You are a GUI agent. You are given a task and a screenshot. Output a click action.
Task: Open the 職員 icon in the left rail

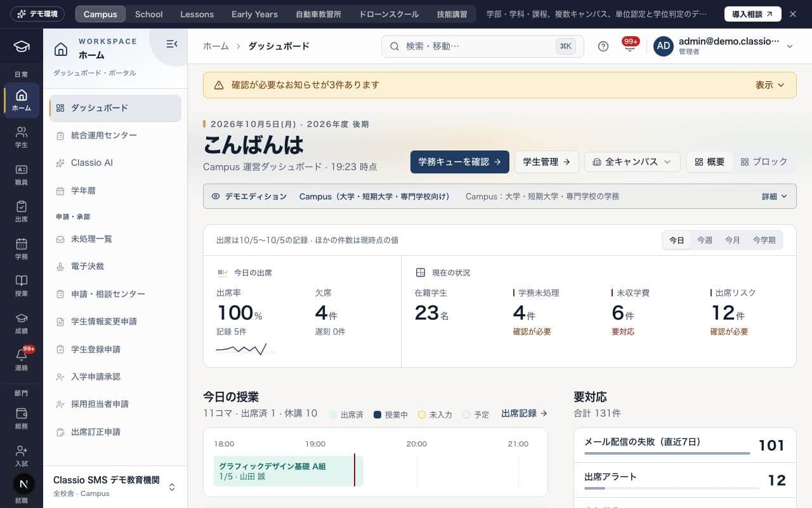[x=22, y=174]
